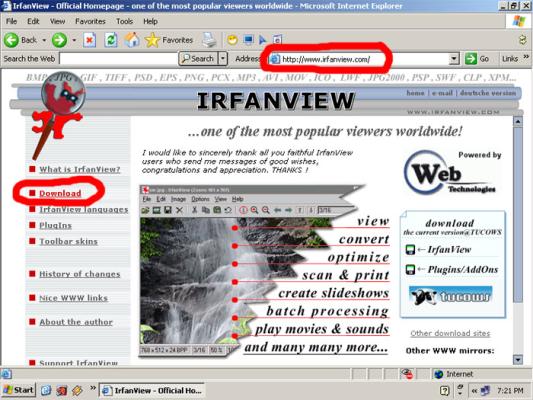Click the green Forward arrow icon
533x400 pixels.
59,40
